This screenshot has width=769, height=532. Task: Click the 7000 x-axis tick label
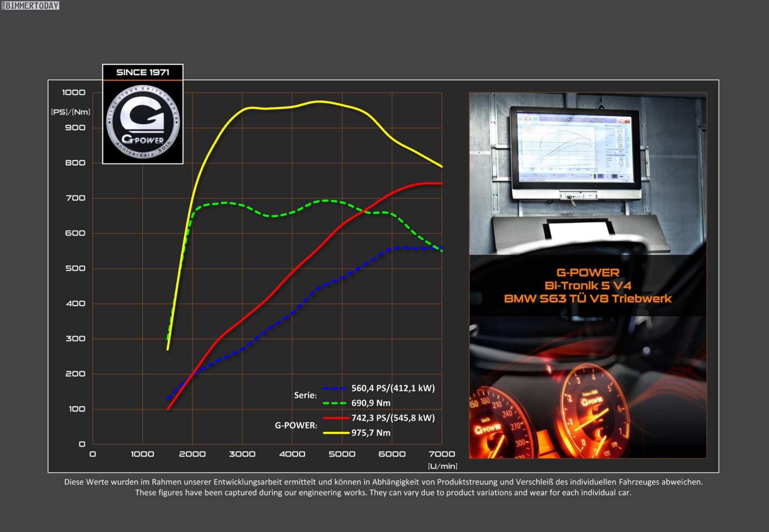pos(441,454)
